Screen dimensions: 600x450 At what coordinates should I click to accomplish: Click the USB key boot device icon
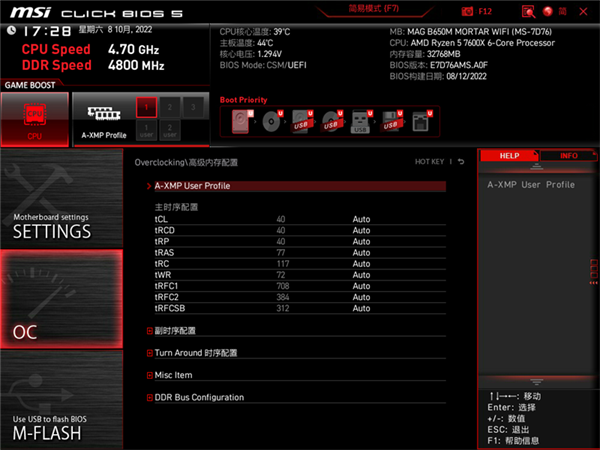click(x=361, y=122)
